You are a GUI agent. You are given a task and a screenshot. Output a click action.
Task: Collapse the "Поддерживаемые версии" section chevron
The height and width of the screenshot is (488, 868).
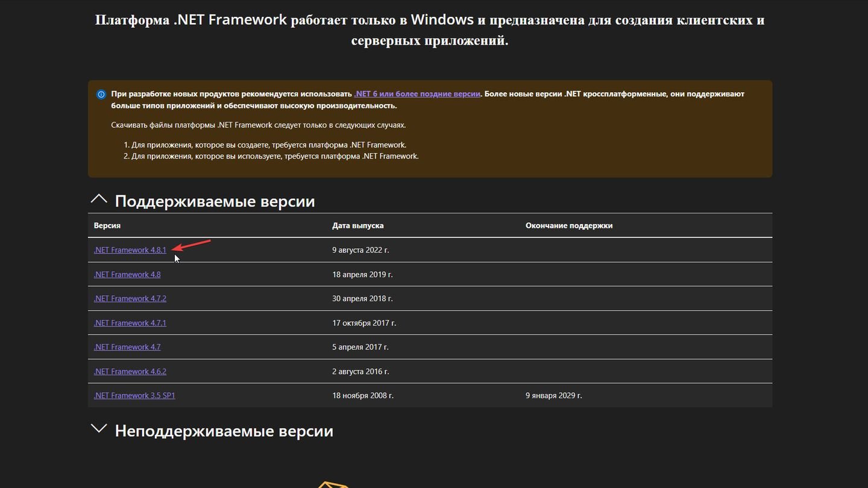click(99, 199)
